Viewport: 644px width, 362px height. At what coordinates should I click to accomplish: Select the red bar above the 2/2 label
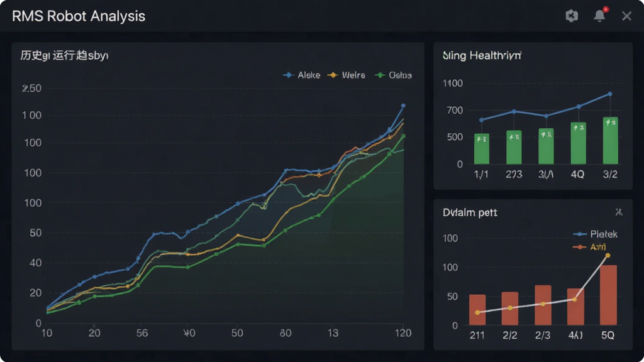(x=509, y=309)
